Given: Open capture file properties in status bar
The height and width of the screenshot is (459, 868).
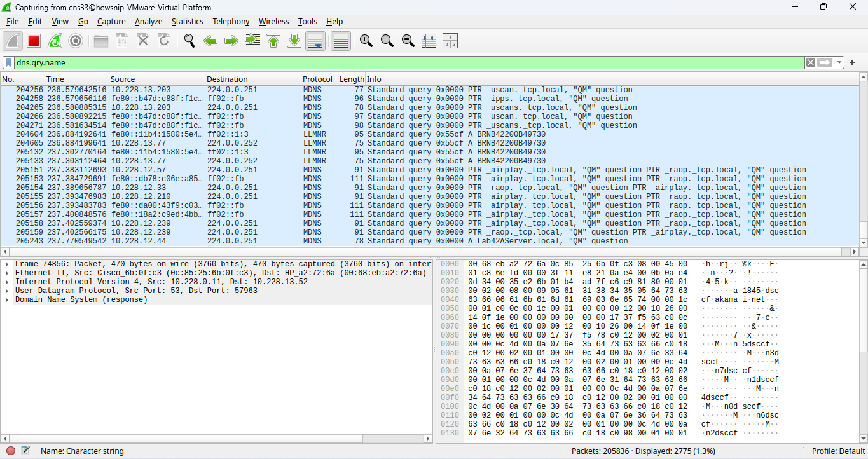Looking at the screenshot, I should coord(25,451).
